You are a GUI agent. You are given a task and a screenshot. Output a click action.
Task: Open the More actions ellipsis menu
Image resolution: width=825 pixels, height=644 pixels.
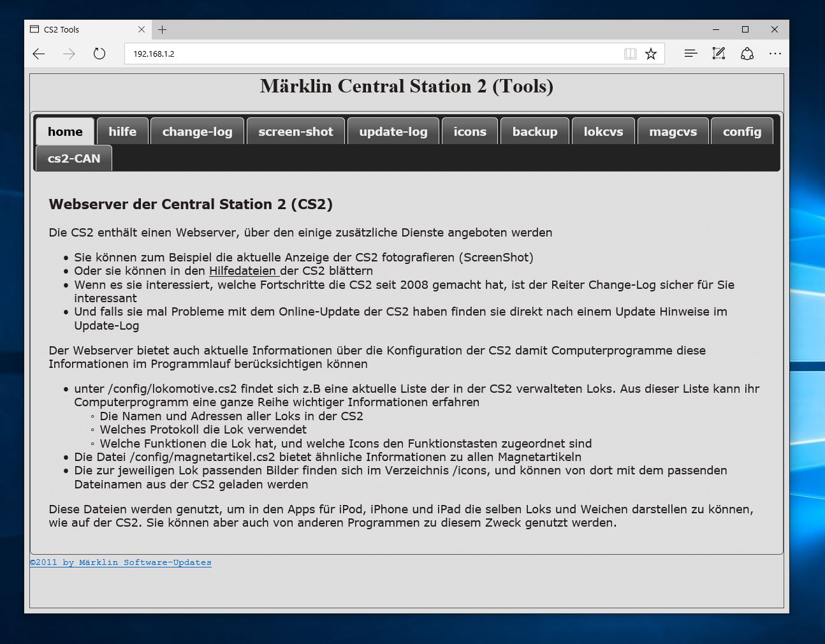(x=775, y=54)
